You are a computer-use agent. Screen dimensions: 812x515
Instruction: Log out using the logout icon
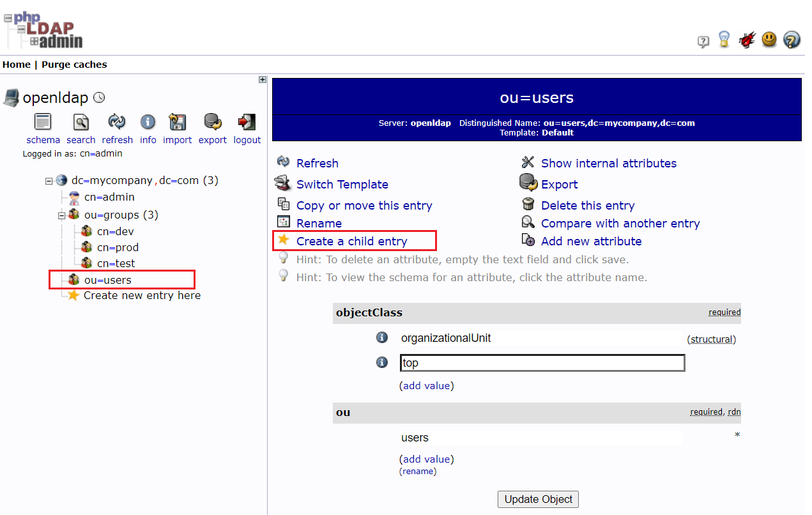247,121
